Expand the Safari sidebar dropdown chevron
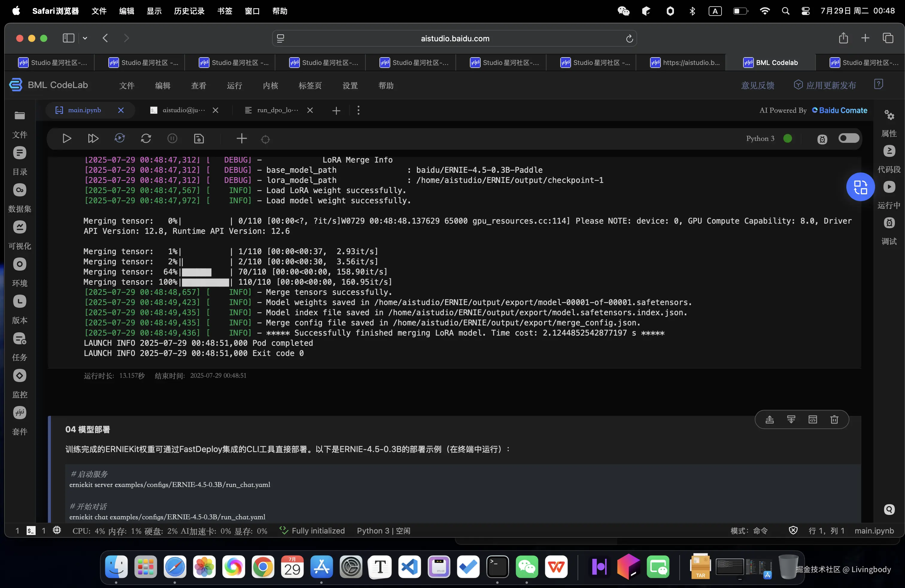Image resolution: width=905 pixels, height=588 pixels. [x=85, y=38]
